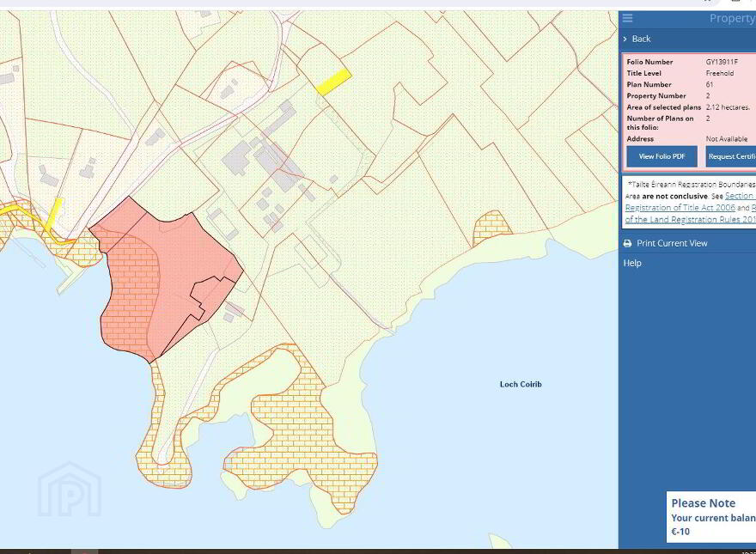The height and width of the screenshot is (554, 756).
Task: Follow the Registration of Title Act 2006 link
Action: tap(680, 208)
